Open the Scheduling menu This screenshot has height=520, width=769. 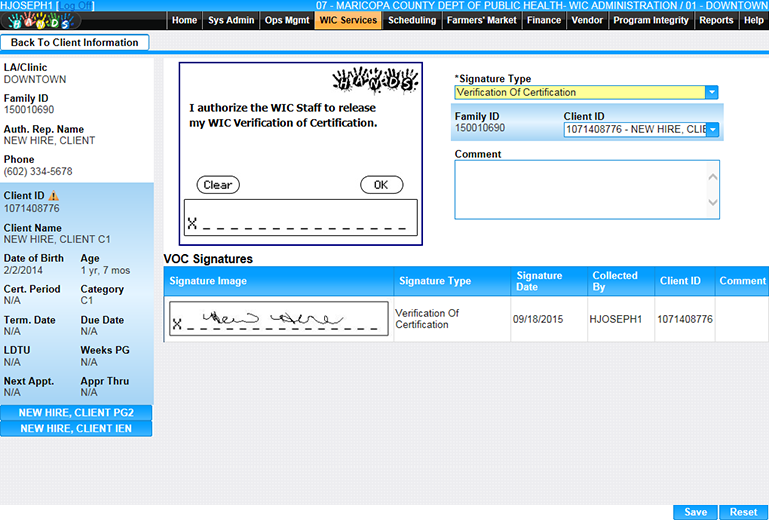point(412,20)
